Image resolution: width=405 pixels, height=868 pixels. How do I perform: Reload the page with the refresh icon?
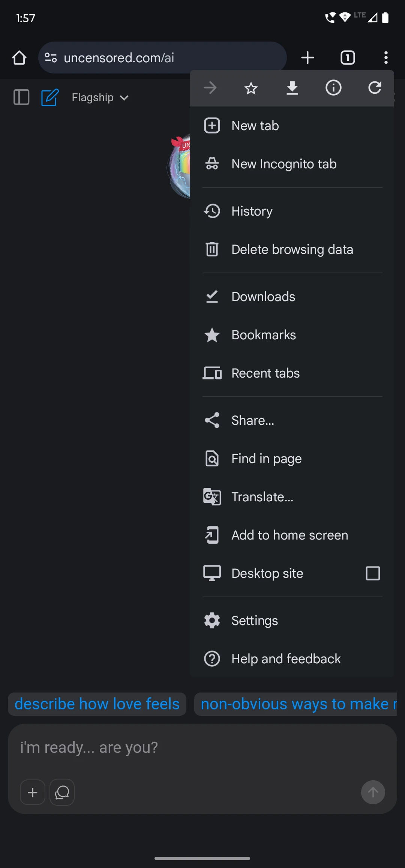coord(375,88)
